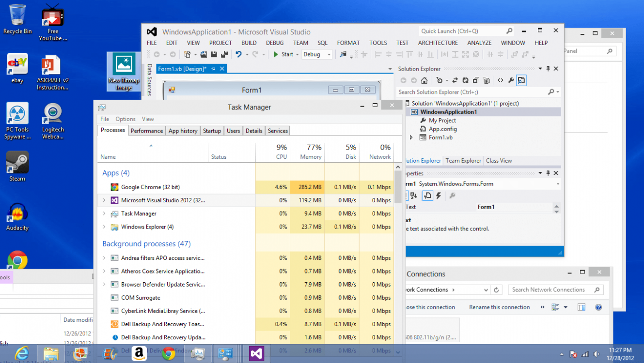
Task: Open change view dropdown in Network Connections
Action: pyautogui.click(x=565, y=307)
